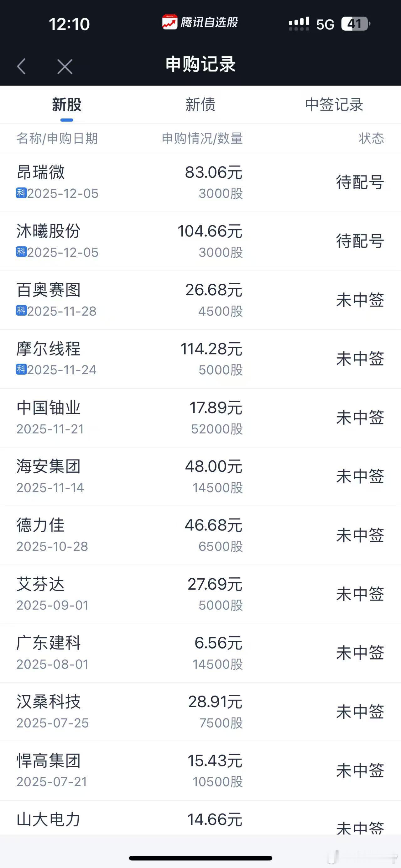
Task: Tap the 腾讯自选股 app logo
Action: point(170,22)
